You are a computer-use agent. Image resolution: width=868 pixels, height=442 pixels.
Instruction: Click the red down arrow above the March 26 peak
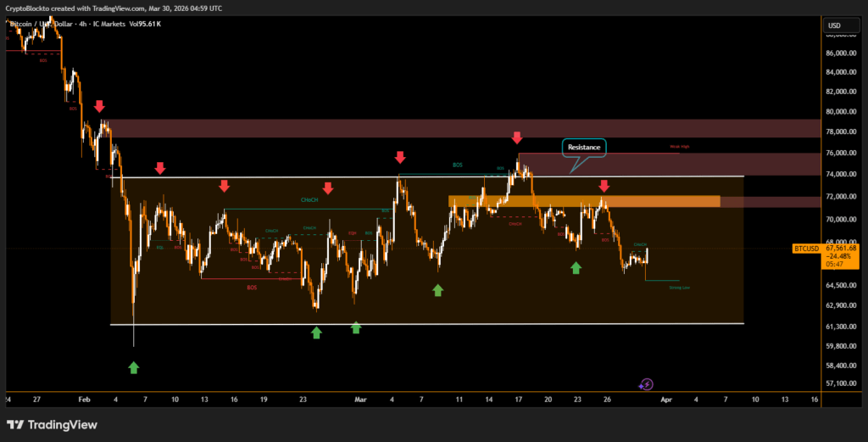(x=604, y=186)
